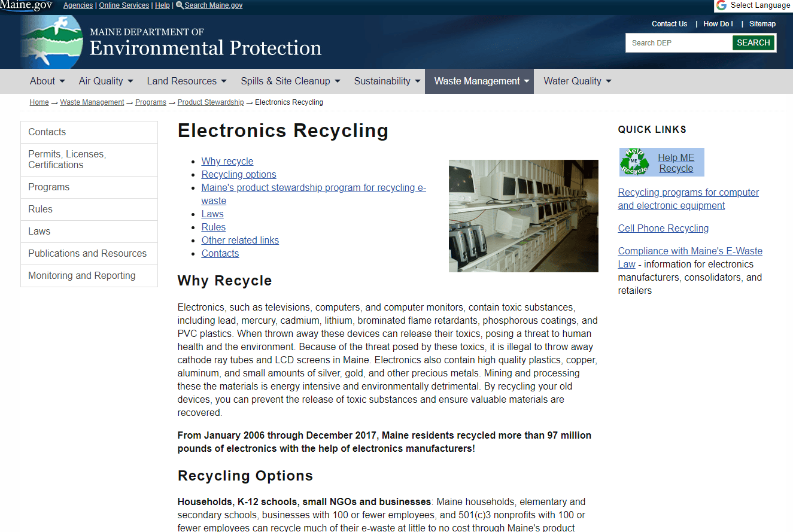This screenshot has height=532, width=793.
Task: Open Permits, Licenses, Certifications sidebar item
Action: click(x=89, y=160)
